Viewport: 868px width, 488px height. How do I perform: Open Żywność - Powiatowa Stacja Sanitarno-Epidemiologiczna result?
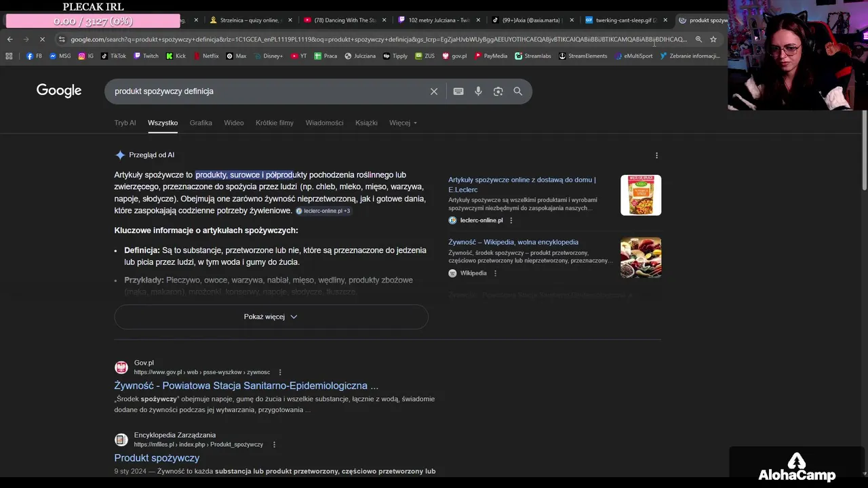point(246,386)
